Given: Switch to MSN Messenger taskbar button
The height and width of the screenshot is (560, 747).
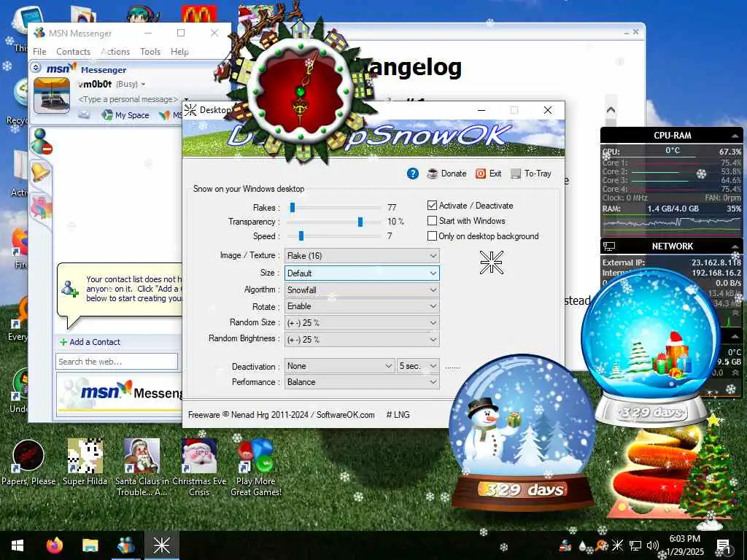Looking at the screenshot, I should tap(125, 545).
